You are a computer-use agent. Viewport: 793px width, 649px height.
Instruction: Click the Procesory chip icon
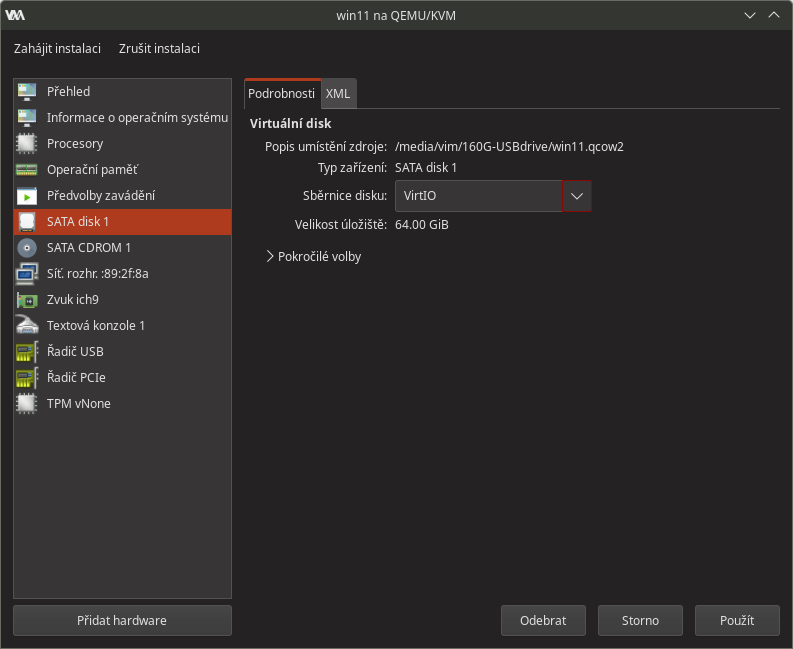click(27, 144)
